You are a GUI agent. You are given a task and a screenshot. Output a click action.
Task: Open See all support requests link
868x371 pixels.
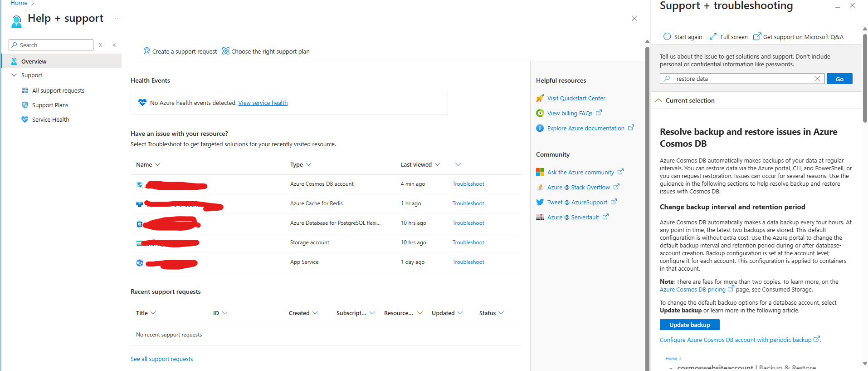pos(161,359)
